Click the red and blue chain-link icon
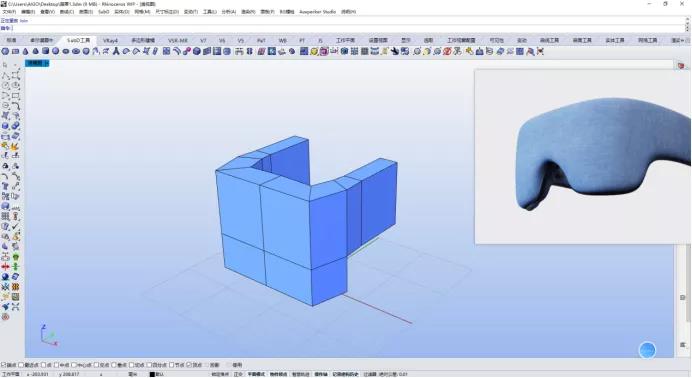 pos(186,51)
